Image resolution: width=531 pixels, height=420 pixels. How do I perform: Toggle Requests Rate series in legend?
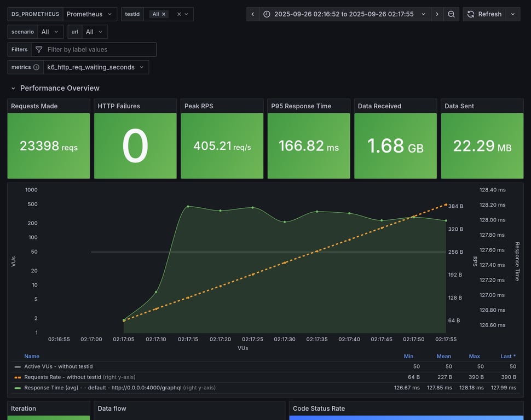click(62, 377)
